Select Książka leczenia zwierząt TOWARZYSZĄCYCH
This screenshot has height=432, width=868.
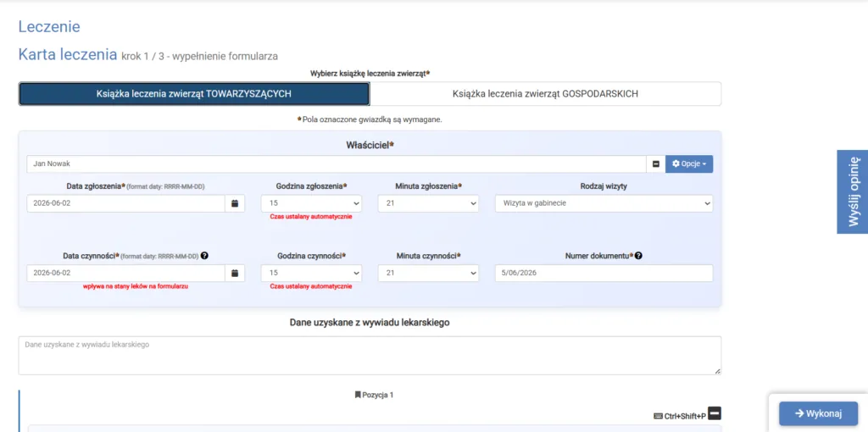(x=194, y=94)
